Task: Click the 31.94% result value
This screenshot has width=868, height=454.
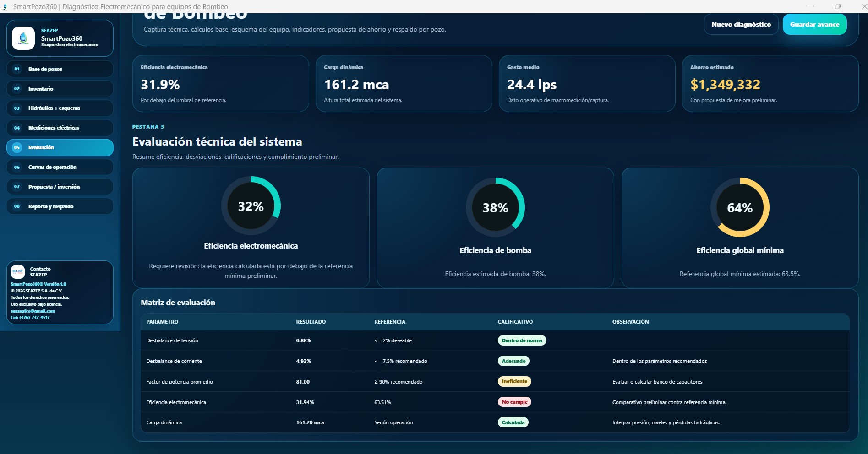Action: pyautogui.click(x=305, y=402)
